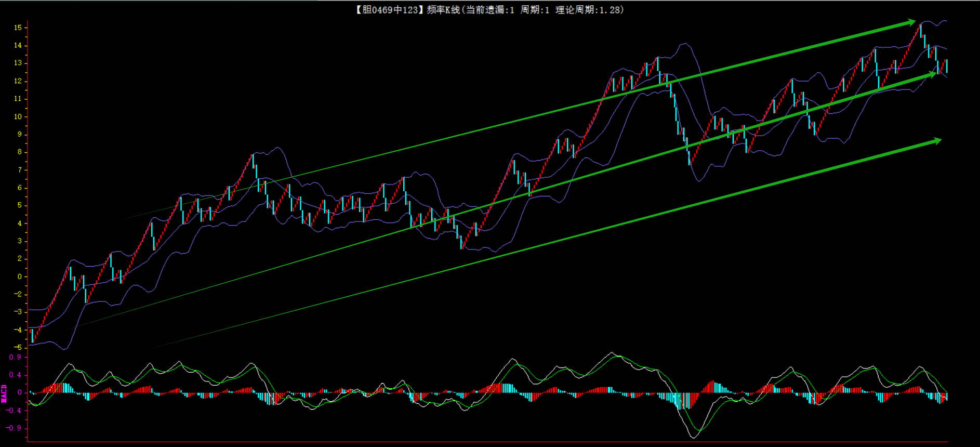
Task: Click the first candlestick near level -4
Action: (x=32, y=336)
